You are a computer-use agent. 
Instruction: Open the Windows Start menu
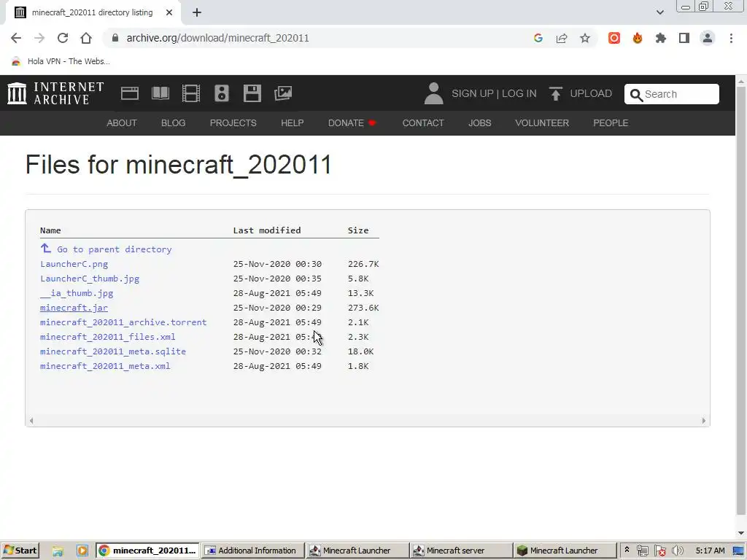(20, 551)
